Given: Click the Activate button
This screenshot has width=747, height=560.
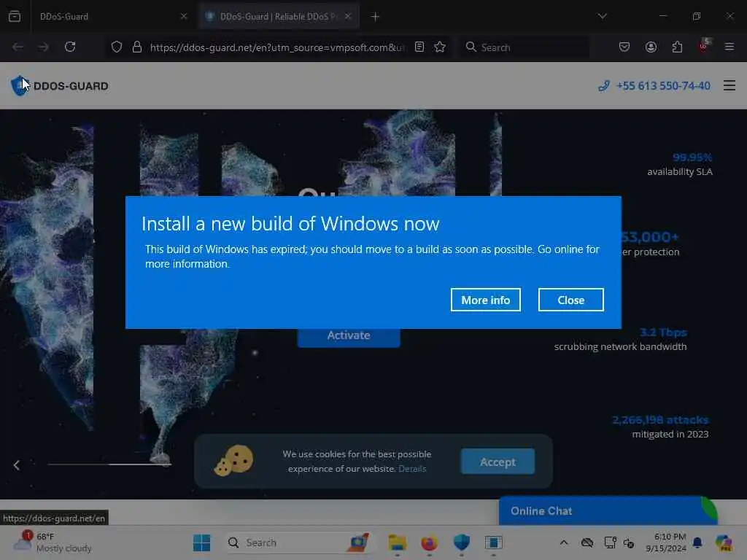Looking at the screenshot, I should (349, 335).
